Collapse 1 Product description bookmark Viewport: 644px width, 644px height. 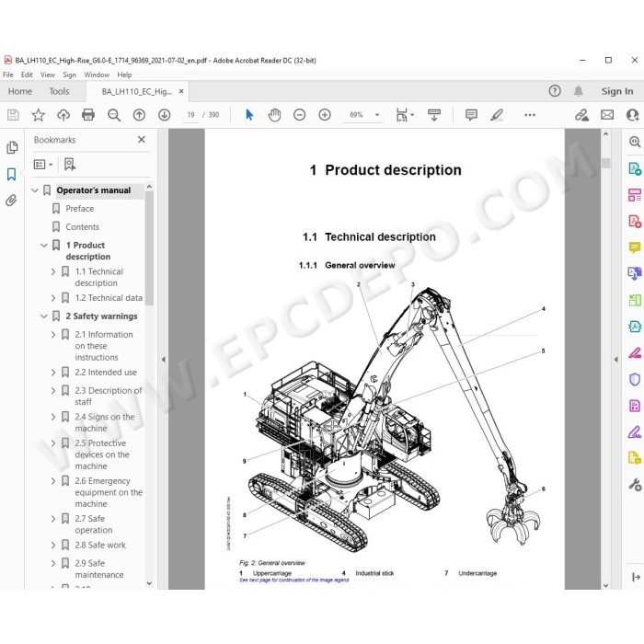coord(44,246)
